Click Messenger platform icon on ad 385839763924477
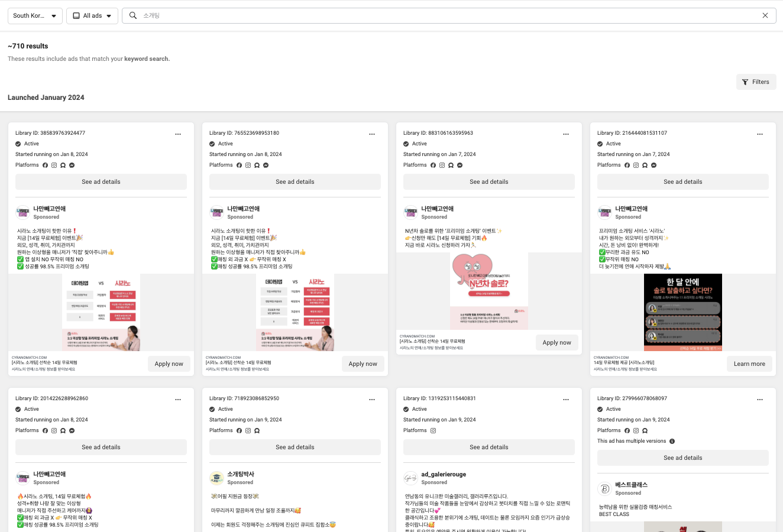783x532 pixels. coord(72,166)
